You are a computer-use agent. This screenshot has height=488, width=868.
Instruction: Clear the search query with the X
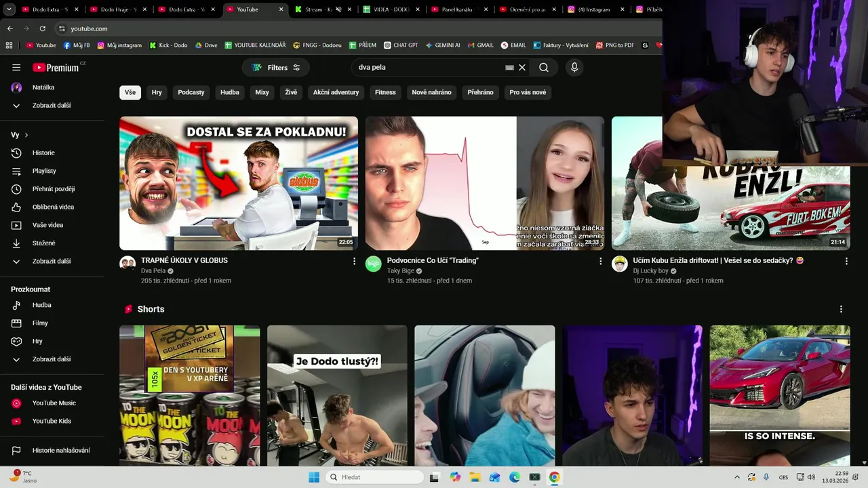pyautogui.click(x=522, y=67)
